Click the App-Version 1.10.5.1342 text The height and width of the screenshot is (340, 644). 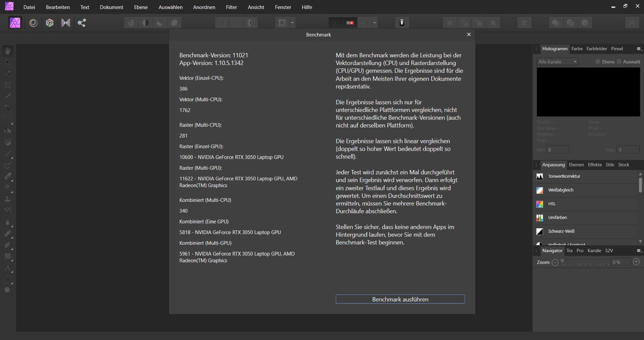click(211, 63)
